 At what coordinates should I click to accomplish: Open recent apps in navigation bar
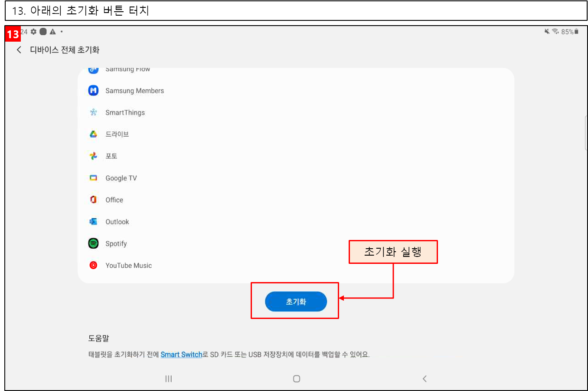tap(169, 379)
